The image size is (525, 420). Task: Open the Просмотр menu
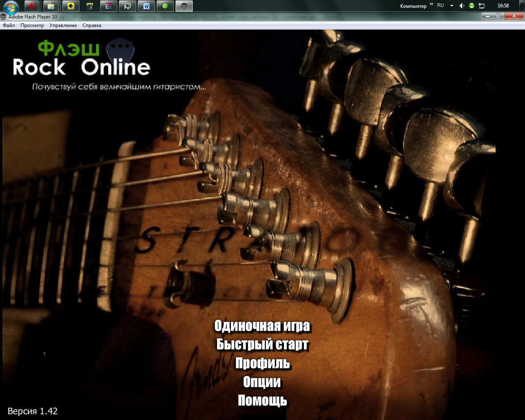pyautogui.click(x=32, y=25)
